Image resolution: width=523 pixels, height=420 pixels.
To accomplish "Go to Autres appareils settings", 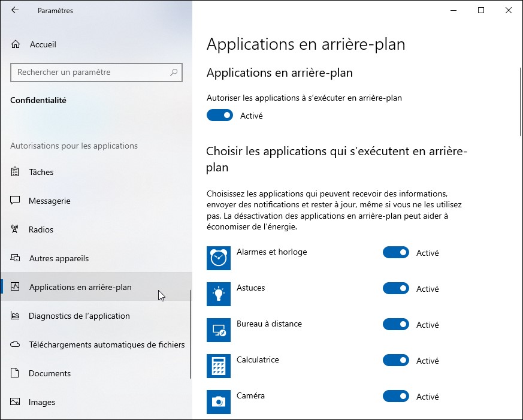I will pos(59,258).
